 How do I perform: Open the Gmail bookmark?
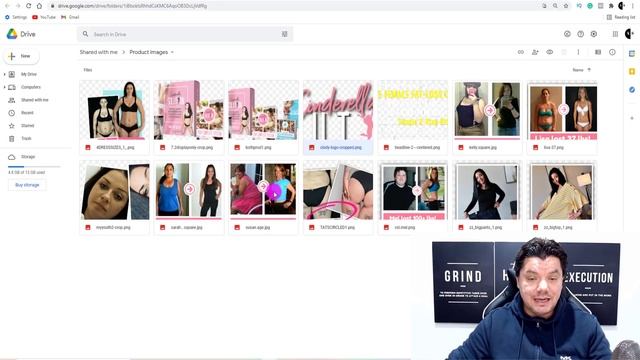(70, 17)
